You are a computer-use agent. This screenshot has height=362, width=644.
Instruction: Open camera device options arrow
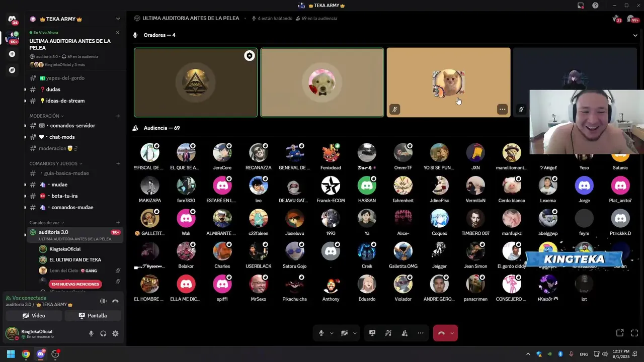[x=355, y=333]
